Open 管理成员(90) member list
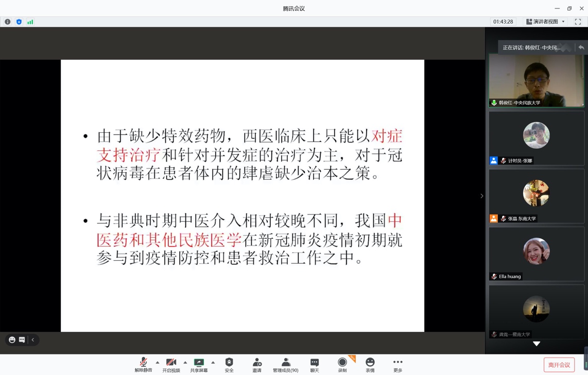588x375 pixels. pyautogui.click(x=285, y=365)
